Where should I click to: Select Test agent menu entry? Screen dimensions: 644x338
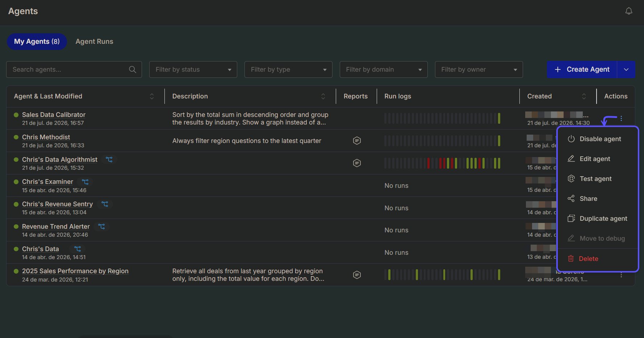tap(598, 179)
